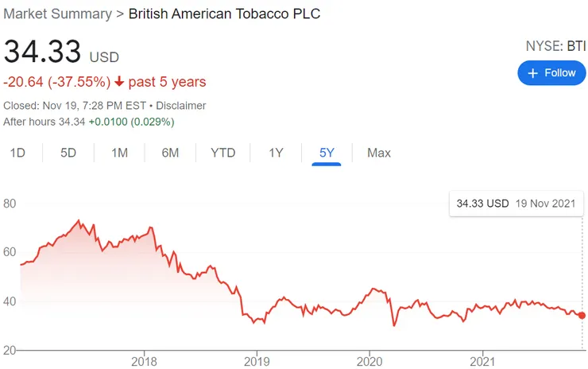Select the active 5Y tab
This screenshot has height=369, width=588.
pyautogui.click(x=327, y=153)
